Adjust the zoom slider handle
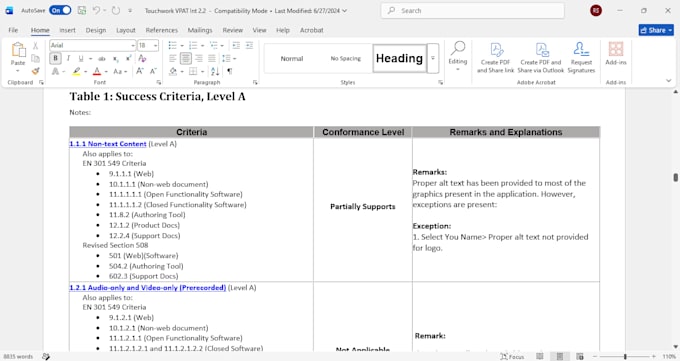680x361 pixels. [x=625, y=356]
